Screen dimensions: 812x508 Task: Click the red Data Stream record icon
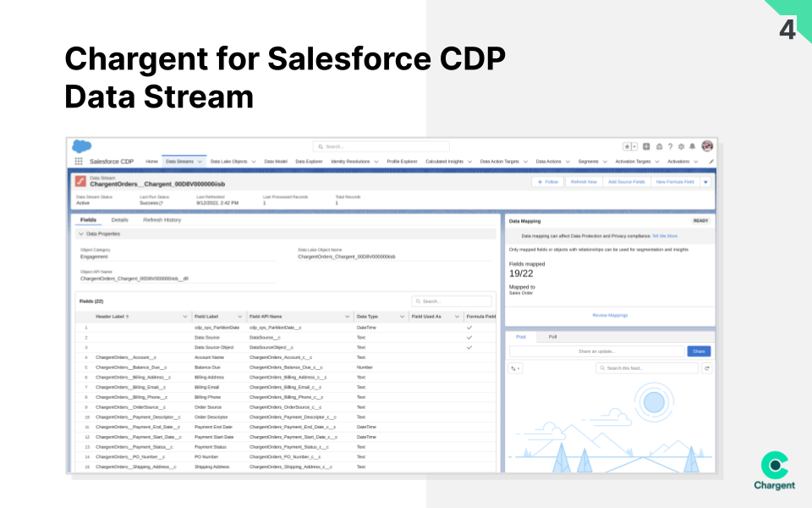pos(80,181)
